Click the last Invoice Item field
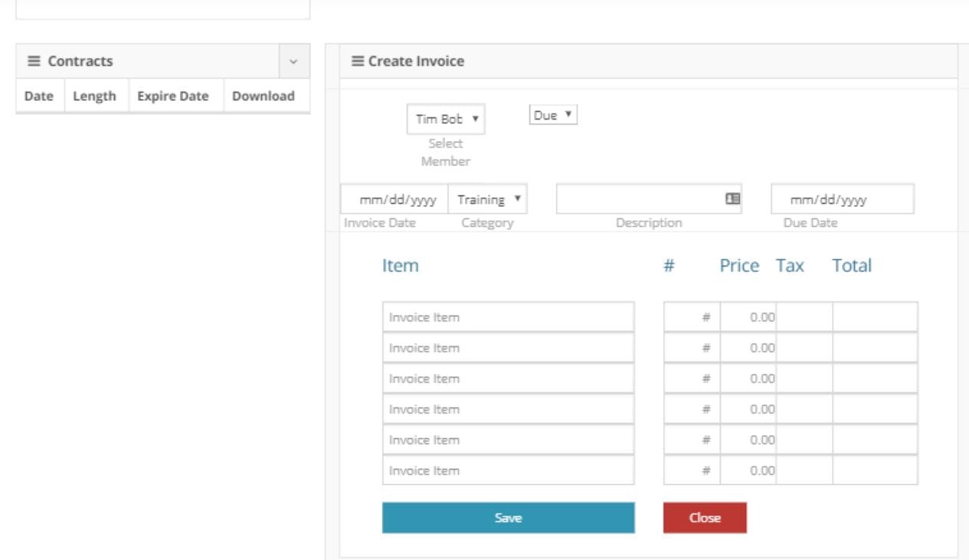The height and width of the screenshot is (560, 969). point(508,470)
